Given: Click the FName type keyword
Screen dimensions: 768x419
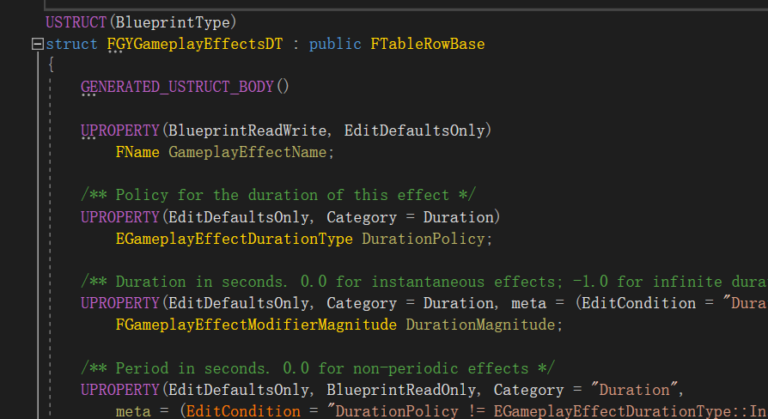Looking at the screenshot, I should [x=137, y=152].
